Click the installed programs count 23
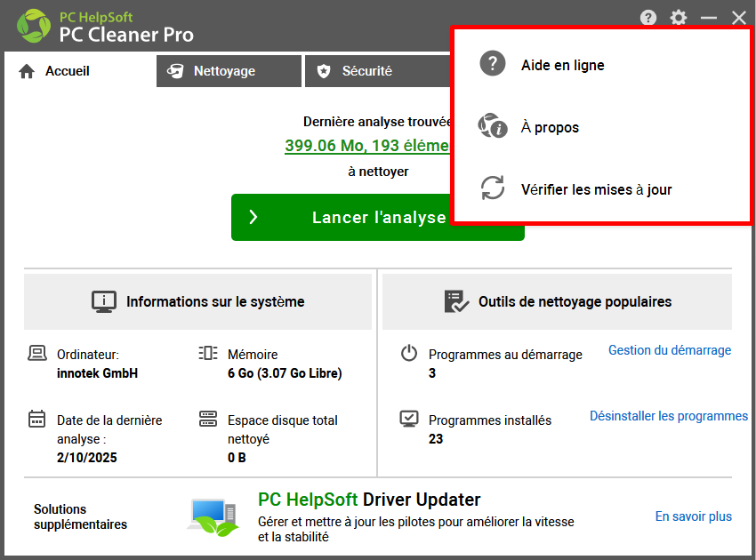This screenshot has height=560, width=756. [436, 439]
